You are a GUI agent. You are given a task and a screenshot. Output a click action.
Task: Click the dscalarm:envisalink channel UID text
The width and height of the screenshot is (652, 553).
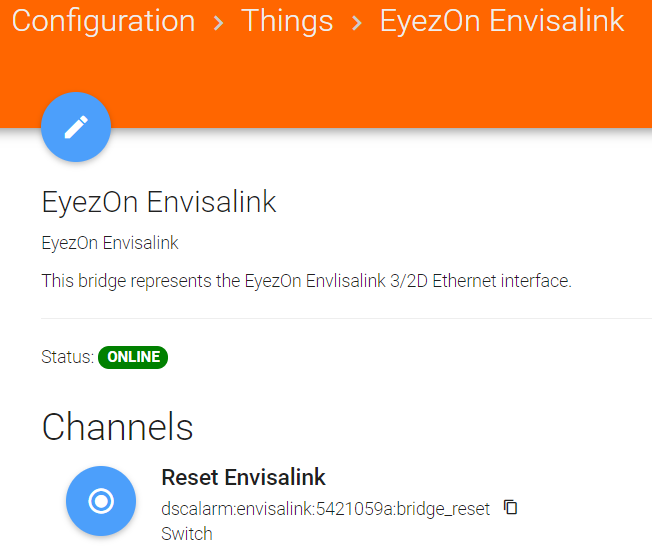[x=326, y=509]
